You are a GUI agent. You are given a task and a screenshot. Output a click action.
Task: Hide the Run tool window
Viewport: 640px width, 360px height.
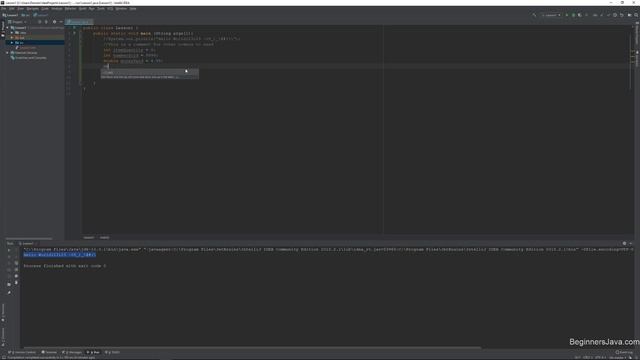point(631,243)
